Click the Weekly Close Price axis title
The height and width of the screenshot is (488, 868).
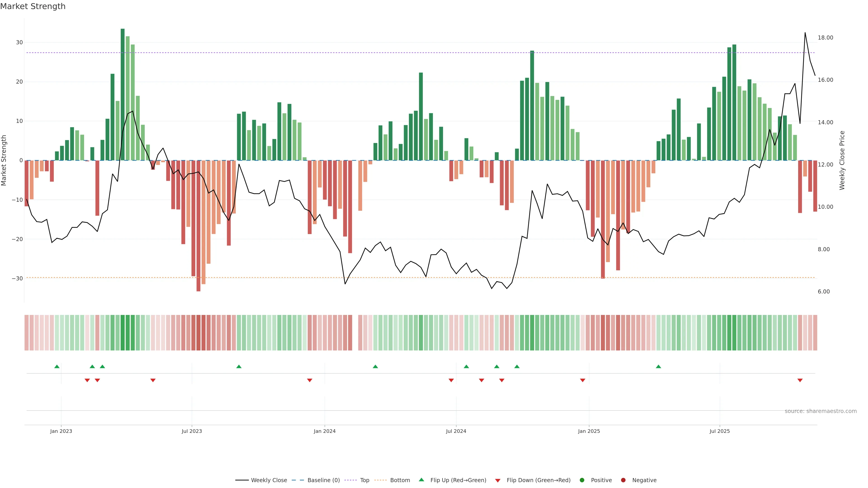[842, 160]
